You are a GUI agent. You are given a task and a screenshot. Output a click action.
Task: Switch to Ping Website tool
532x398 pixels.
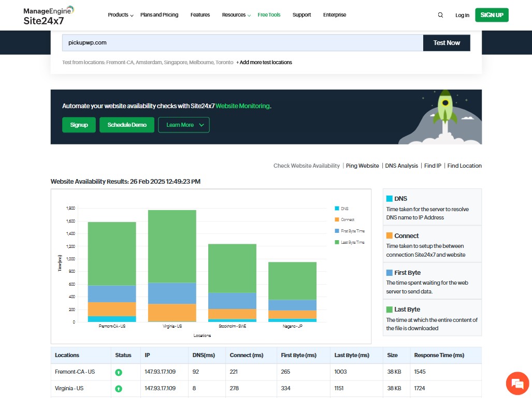click(x=363, y=166)
